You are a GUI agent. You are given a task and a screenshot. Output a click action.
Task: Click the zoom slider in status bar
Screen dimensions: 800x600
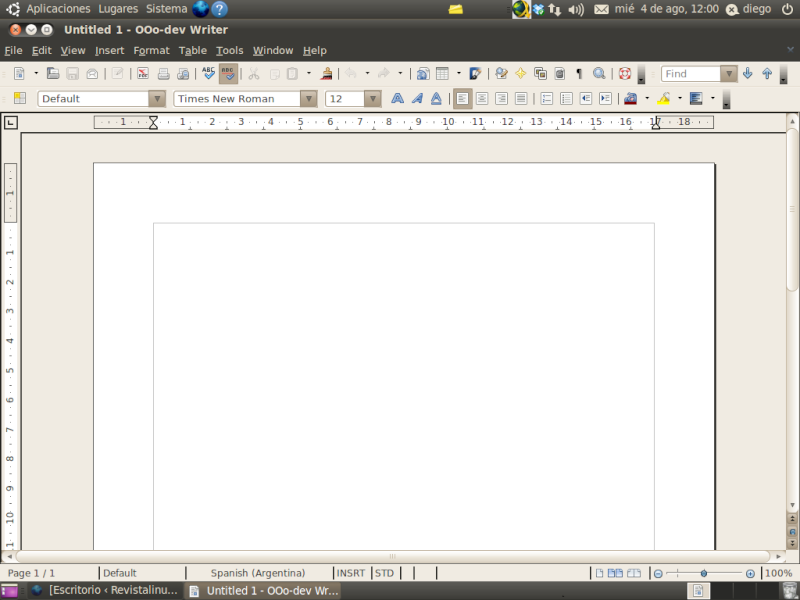(704, 573)
